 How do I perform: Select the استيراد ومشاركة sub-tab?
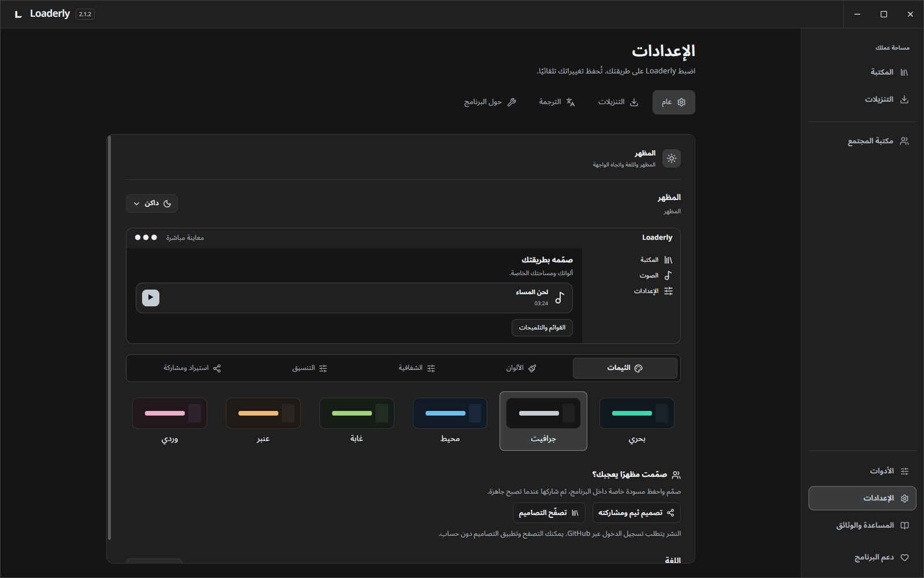pyautogui.click(x=192, y=368)
